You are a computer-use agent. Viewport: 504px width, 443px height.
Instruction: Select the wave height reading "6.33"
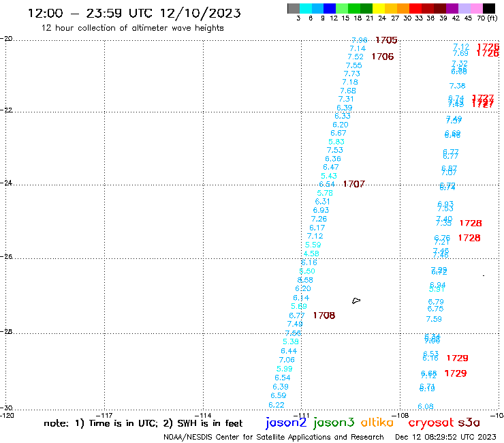pos(343,116)
